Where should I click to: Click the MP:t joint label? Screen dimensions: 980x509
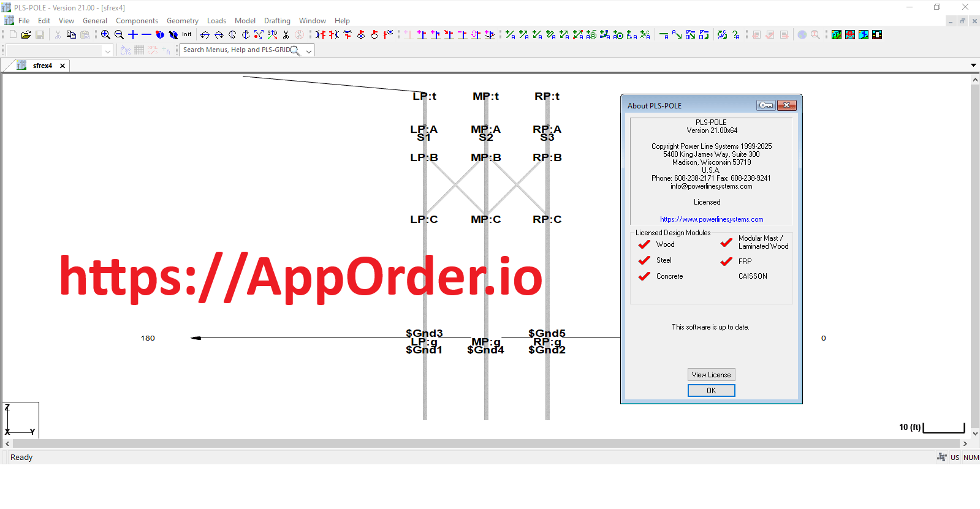[x=485, y=96]
